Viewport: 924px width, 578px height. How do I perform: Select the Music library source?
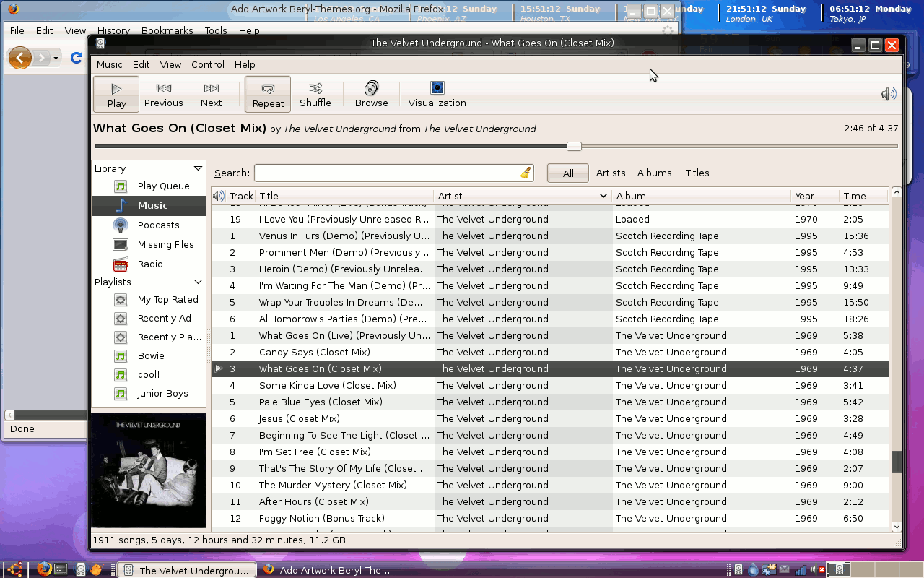(149, 205)
